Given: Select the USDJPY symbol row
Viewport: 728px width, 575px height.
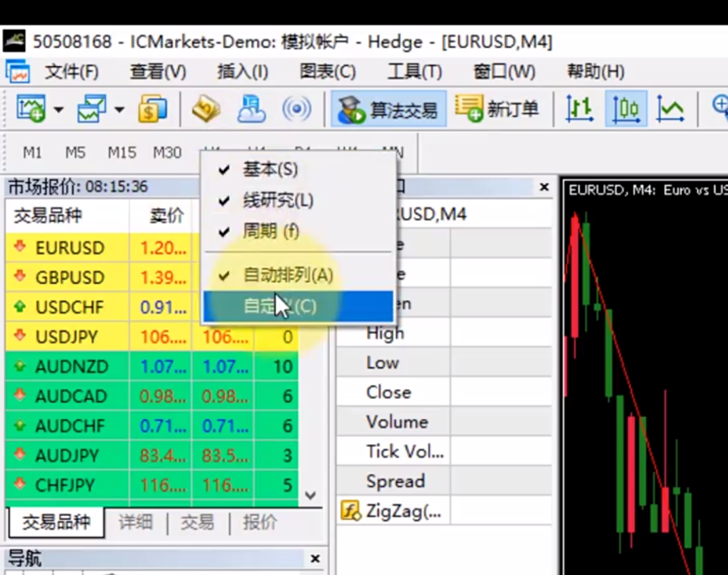Looking at the screenshot, I should click(x=152, y=337).
